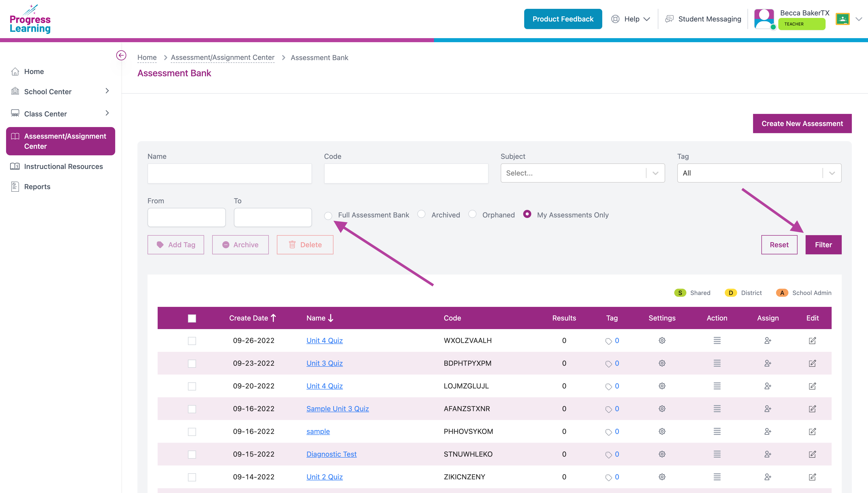This screenshot has width=868, height=493.
Task: Expand School Center submenu arrow
Action: coord(107,91)
